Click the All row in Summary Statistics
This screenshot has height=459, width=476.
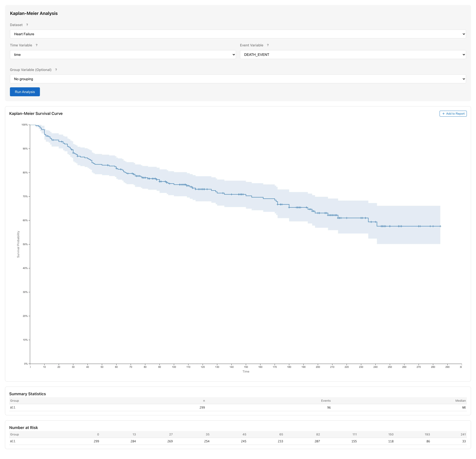click(x=13, y=408)
